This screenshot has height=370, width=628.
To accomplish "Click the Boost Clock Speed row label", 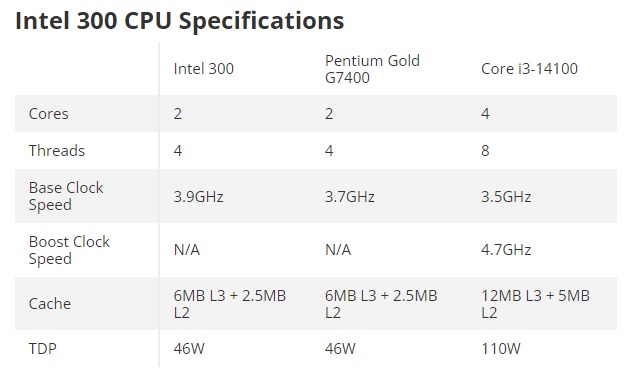I will pyautogui.click(x=69, y=250).
